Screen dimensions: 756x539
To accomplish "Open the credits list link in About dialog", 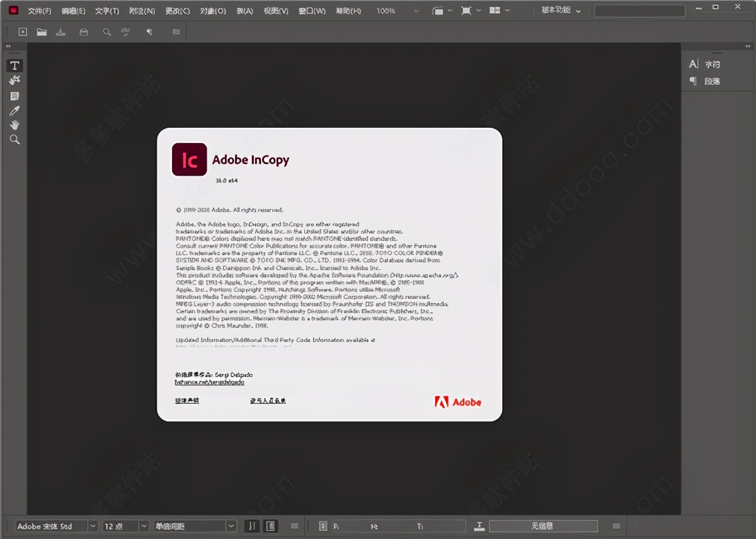I will (268, 400).
